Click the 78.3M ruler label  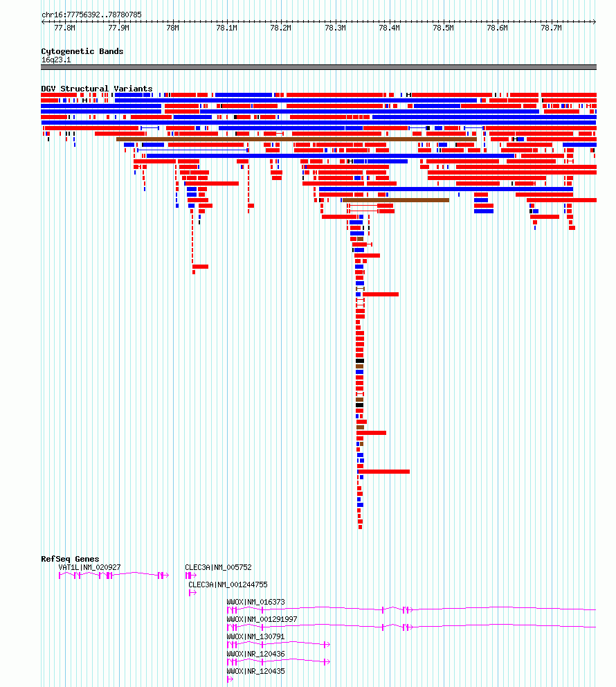point(335,28)
